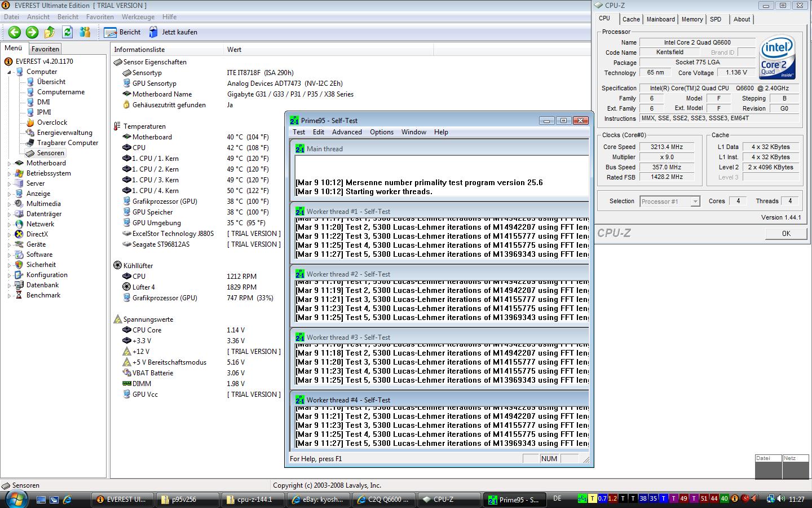
Task: Click the green Back arrow in EVEREST toolbar
Action: (15, 32)
